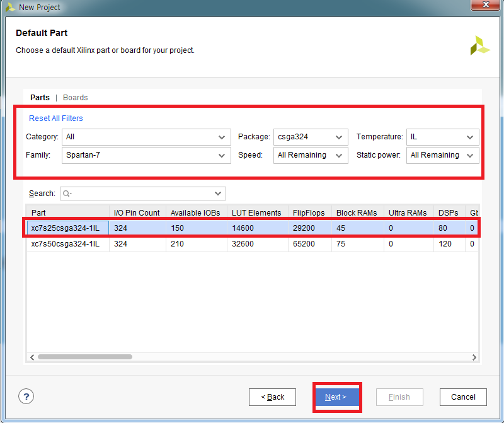The image size is (504, 423).
Task: Click the 75 Block RAMs cell
Action: point(358,244)
